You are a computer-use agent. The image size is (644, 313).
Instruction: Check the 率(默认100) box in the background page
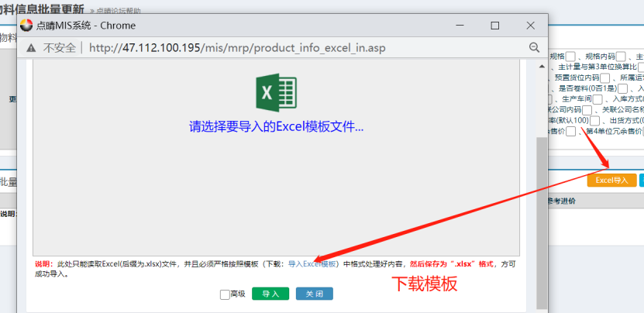[x=594, y=121]
